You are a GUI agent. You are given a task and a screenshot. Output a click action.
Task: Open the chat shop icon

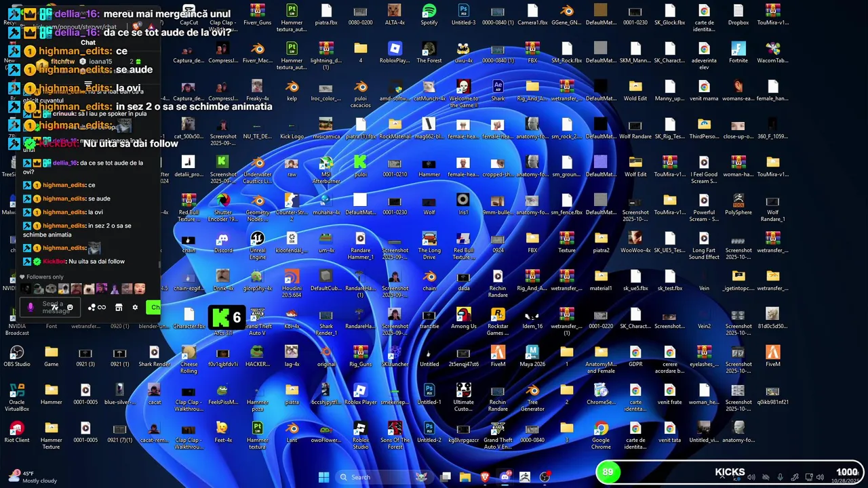click(x=119, y=307)
